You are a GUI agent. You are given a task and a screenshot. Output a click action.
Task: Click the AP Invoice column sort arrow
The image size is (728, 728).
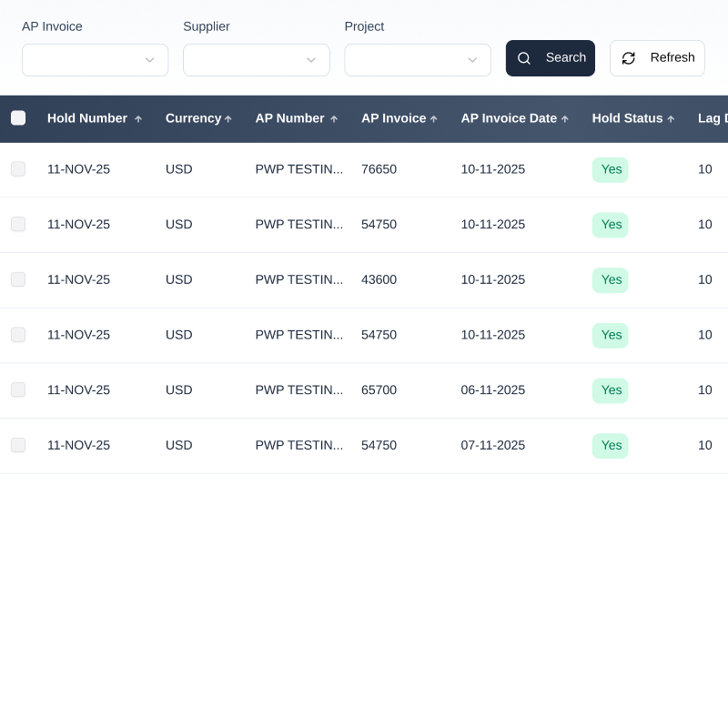click(x=434, y=119)
